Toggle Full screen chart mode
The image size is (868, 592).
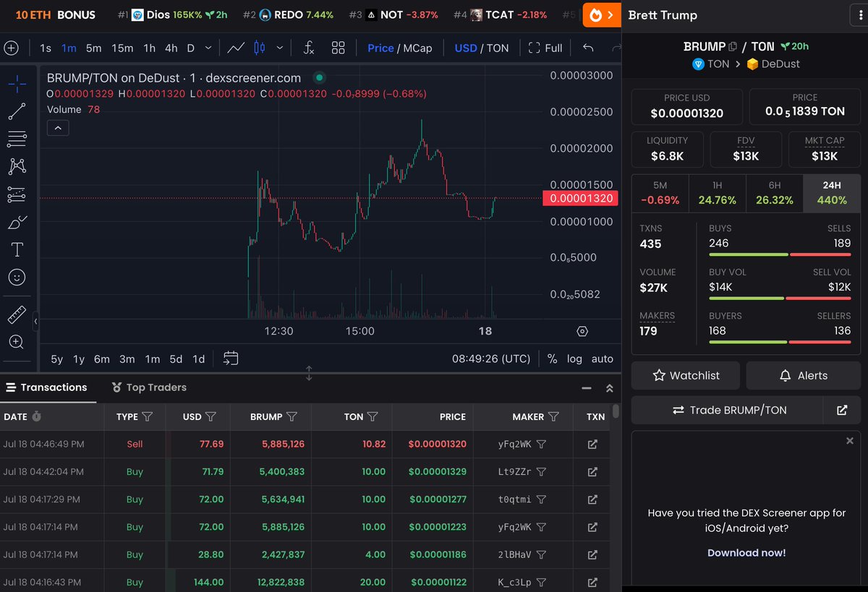(x=545, y=48)
